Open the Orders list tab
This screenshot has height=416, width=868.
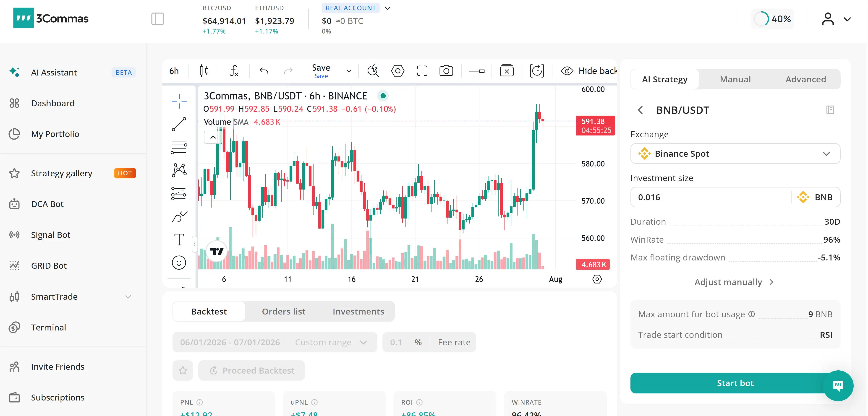283,312
